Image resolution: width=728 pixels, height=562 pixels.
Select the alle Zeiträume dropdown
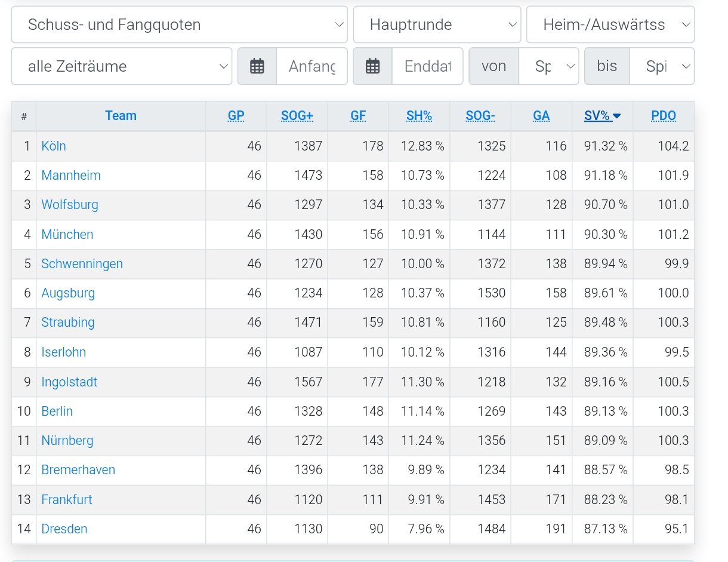point(121,66)
